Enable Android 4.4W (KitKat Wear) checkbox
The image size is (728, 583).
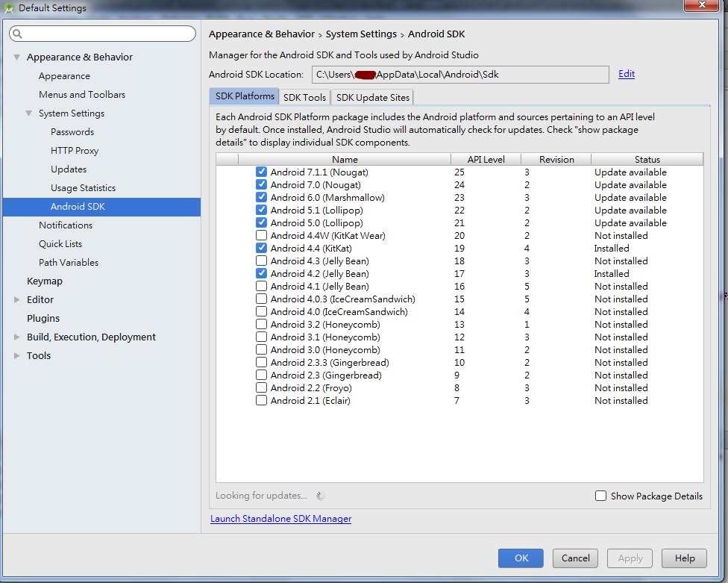coord(261,236)
